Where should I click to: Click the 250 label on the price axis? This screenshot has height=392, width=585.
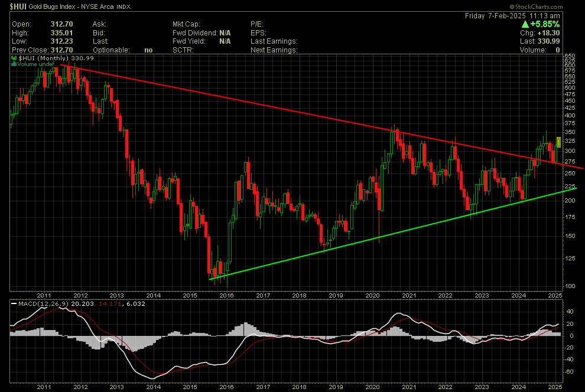[x=570, y=173]
